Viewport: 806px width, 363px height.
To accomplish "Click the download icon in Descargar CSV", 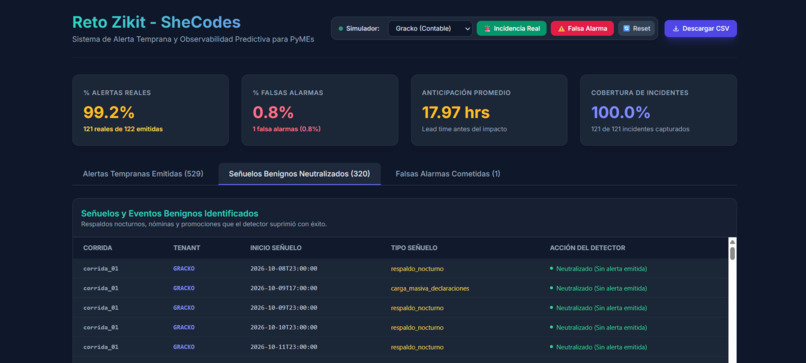I will pyautogui.click(x=676, y=29).
